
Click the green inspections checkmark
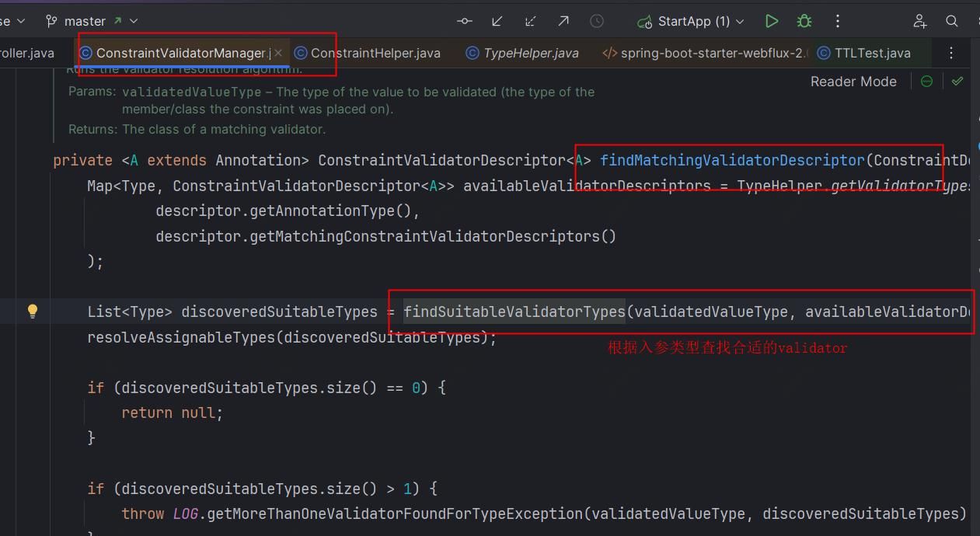point(957,82)
